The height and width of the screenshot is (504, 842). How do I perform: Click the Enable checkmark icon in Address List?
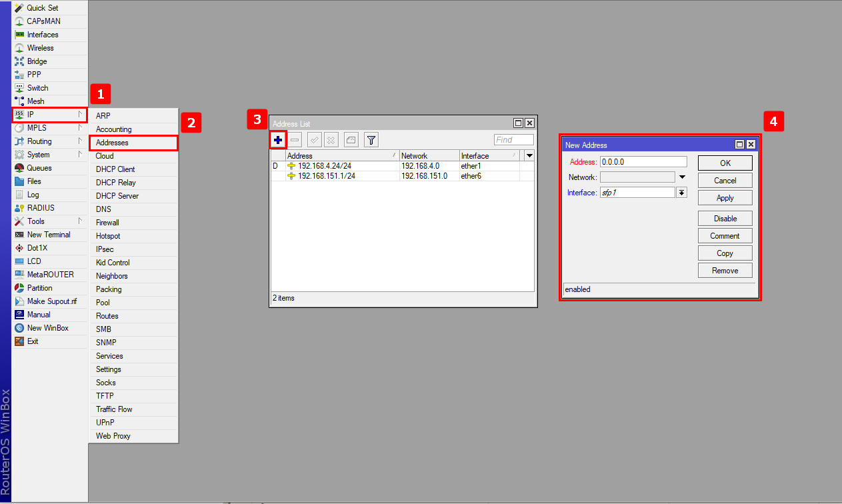[x=314, y=140]
